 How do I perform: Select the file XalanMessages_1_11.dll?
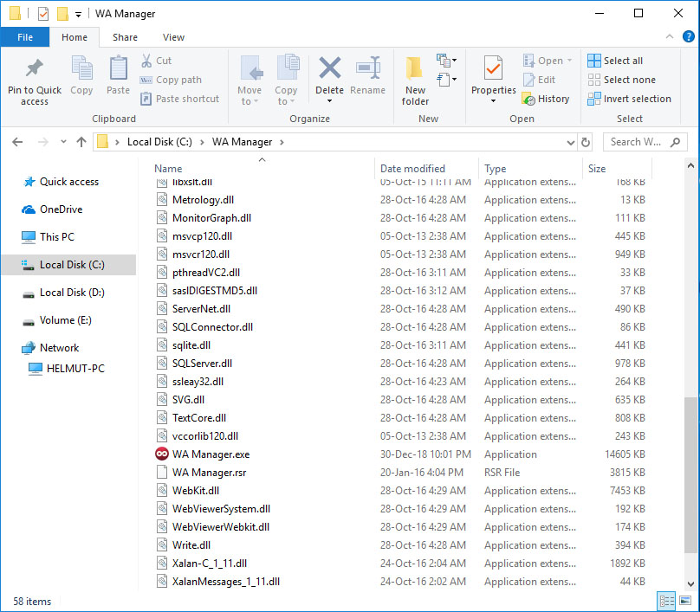coord(226,582)
